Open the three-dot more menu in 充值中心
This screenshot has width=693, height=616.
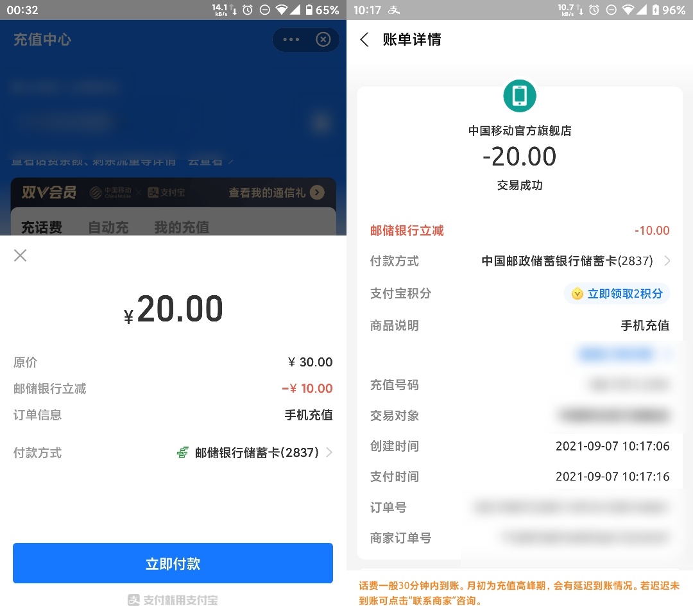pyautogui.click(x=291, y=40)
